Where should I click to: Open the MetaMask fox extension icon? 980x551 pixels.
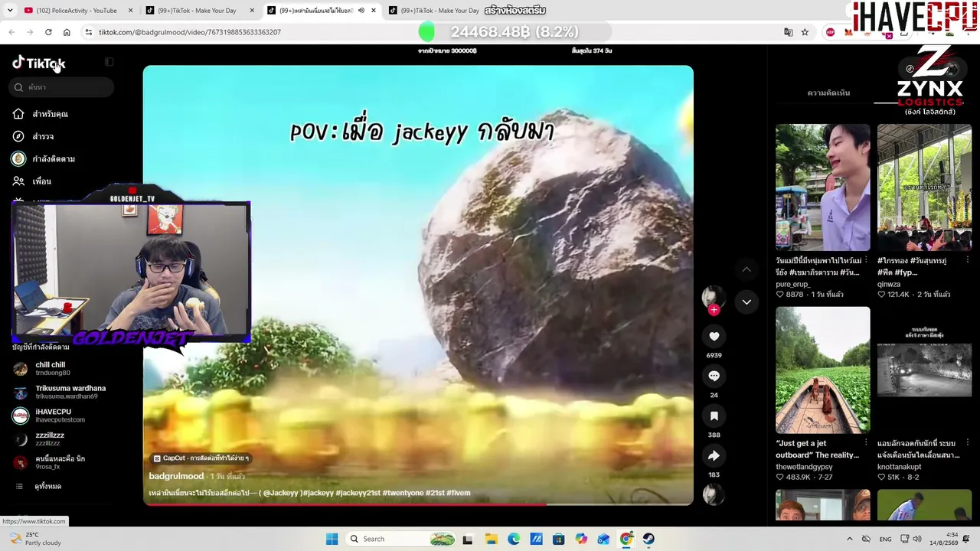[848, 32]
